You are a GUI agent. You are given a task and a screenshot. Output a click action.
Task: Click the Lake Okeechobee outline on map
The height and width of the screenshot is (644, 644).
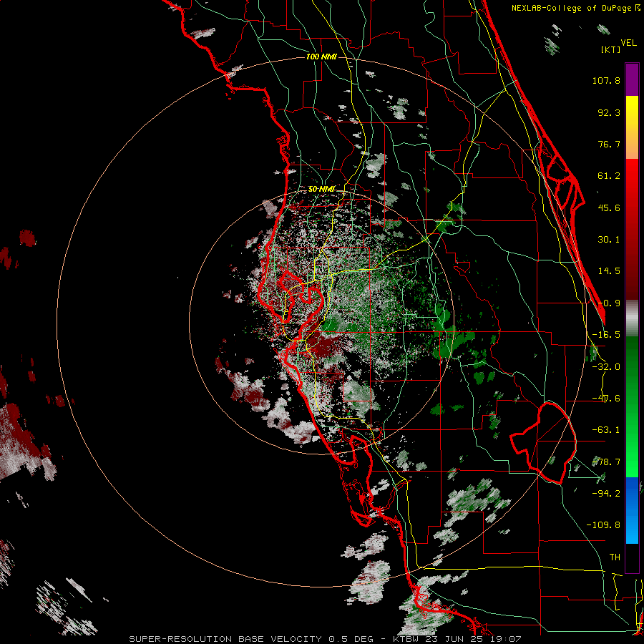[543, 443]
